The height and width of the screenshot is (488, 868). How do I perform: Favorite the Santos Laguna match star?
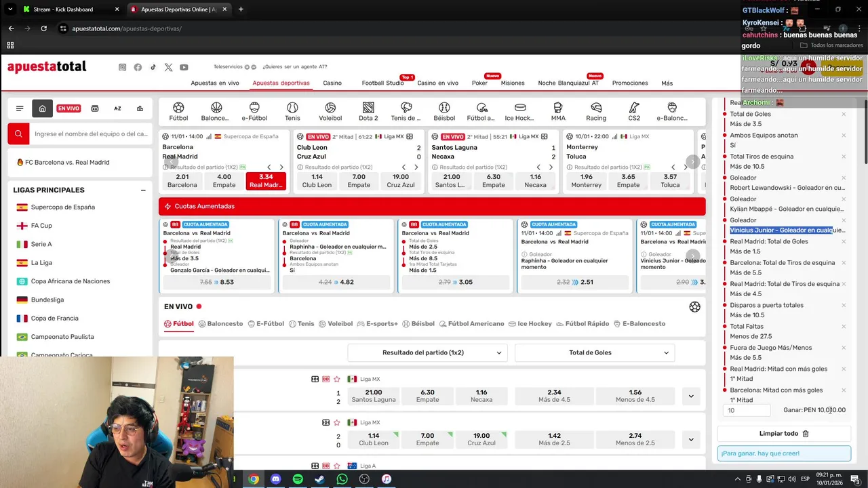pos(336,379)
